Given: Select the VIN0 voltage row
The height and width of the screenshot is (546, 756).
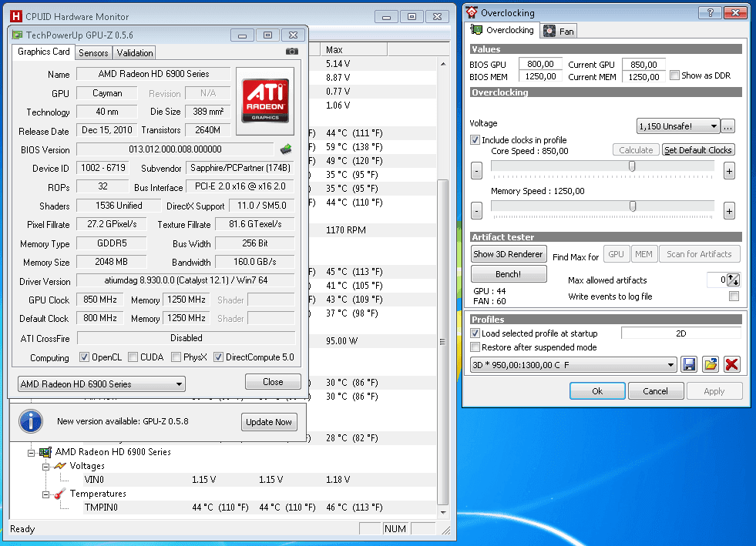Looking at the screenshot, I should (260, 480).
